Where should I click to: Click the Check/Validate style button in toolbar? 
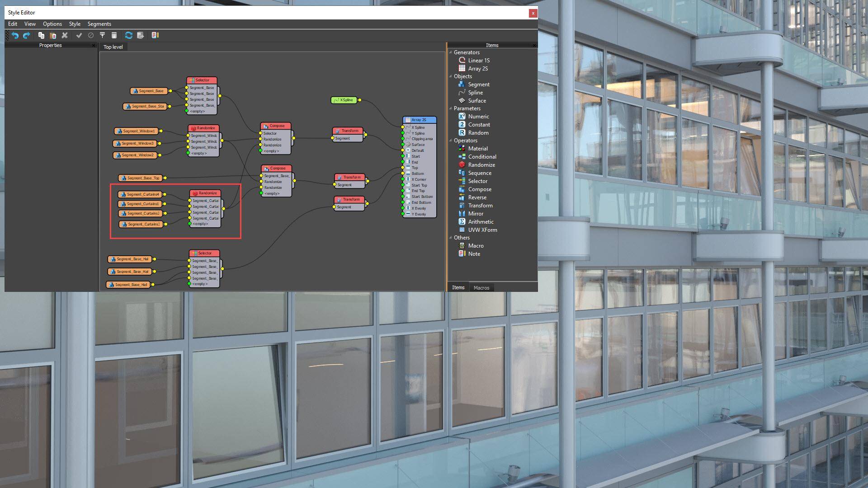pyautogui.click(x=80, y=35)
